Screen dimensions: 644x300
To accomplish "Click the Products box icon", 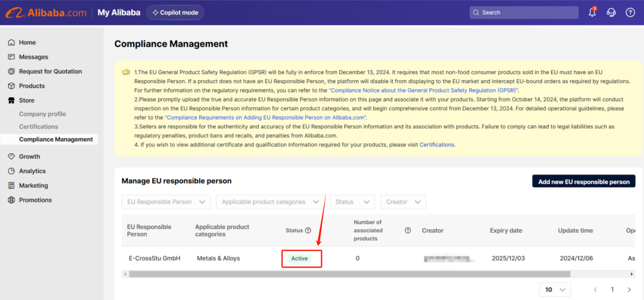I will click(12, 86).
